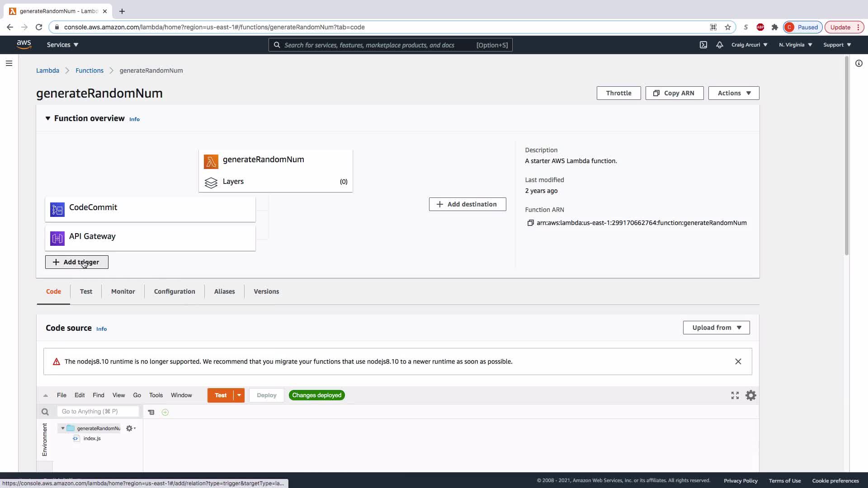Click the Throttle button

click(618, 93)
